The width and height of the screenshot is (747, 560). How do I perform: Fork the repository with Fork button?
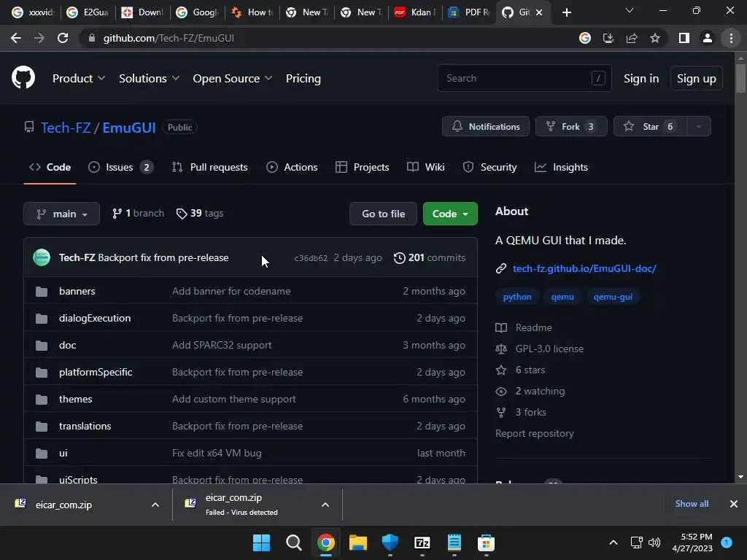click(x=571, y=127)
